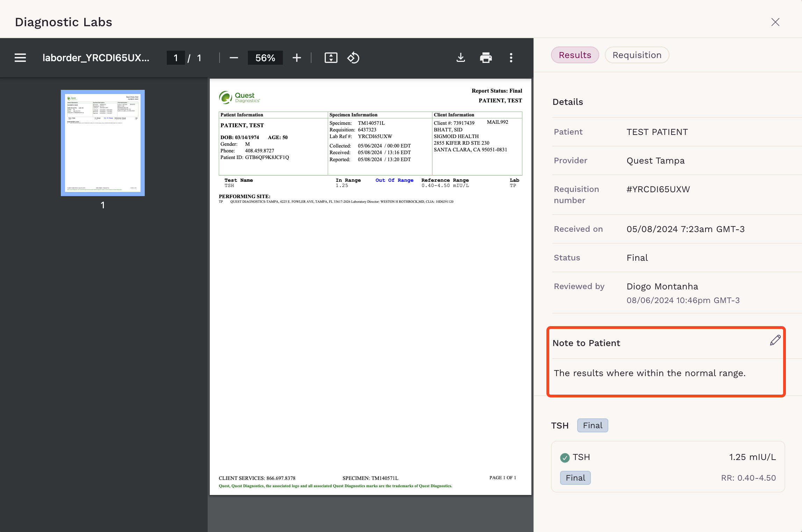Click the green check icon next to TSH
Screen dimensions: 802x532
565,458
